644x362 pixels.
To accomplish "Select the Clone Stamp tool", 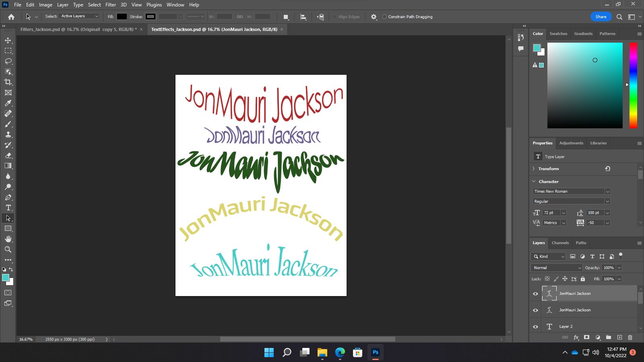I will click(x=8, y=134).
